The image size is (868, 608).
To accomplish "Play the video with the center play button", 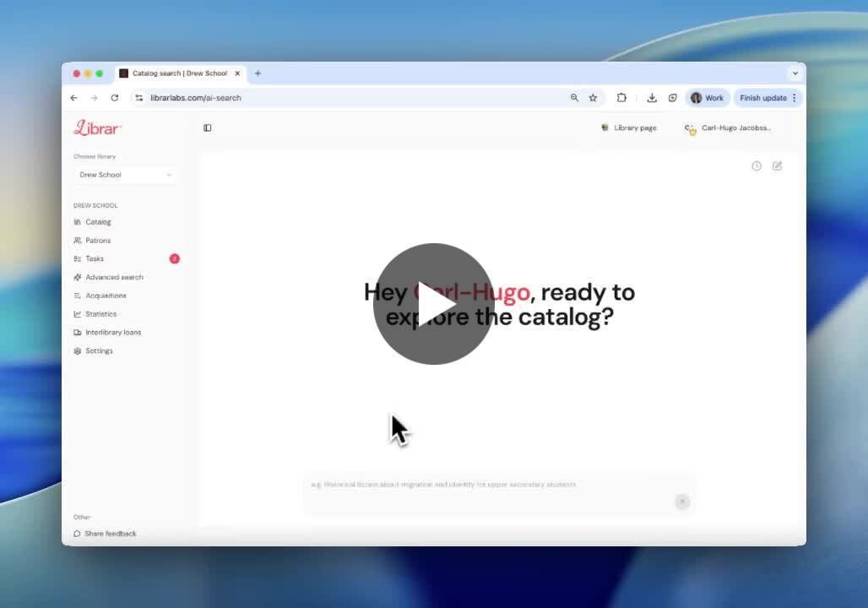I will click(433, 303).
